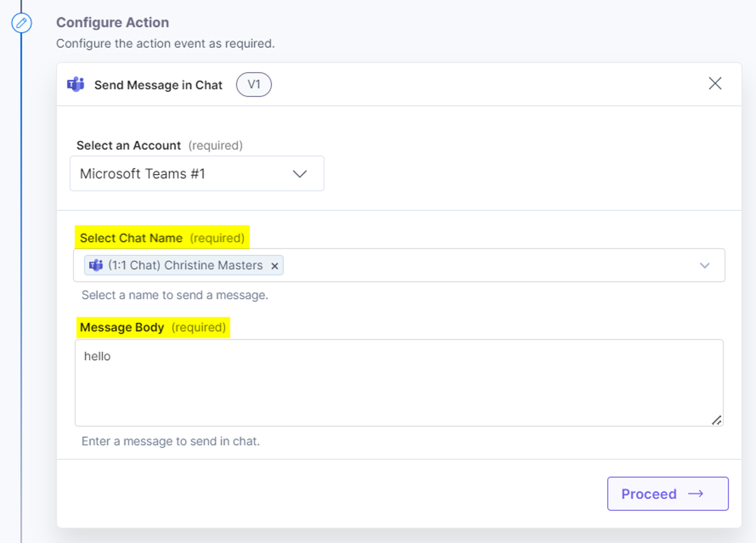
Task: Click the Message Body resize handle
Action: pos(716,420)
